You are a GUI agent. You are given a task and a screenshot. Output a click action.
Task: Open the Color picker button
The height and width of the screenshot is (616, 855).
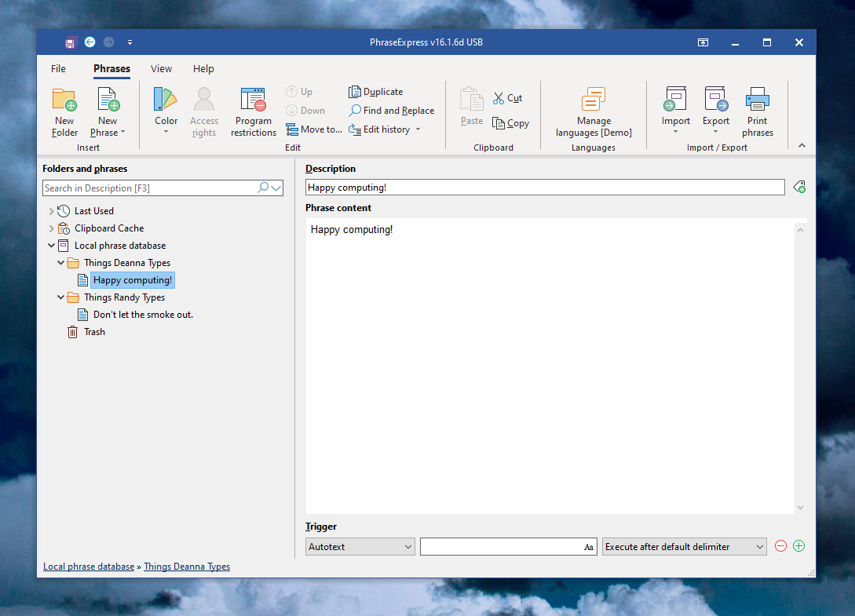166,111
